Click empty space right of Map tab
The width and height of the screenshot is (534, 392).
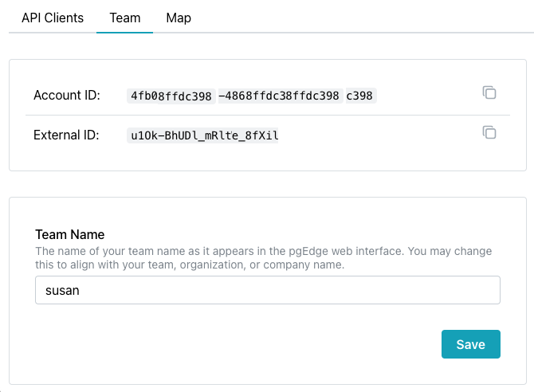pyautogui.click(x=359, y=18)
